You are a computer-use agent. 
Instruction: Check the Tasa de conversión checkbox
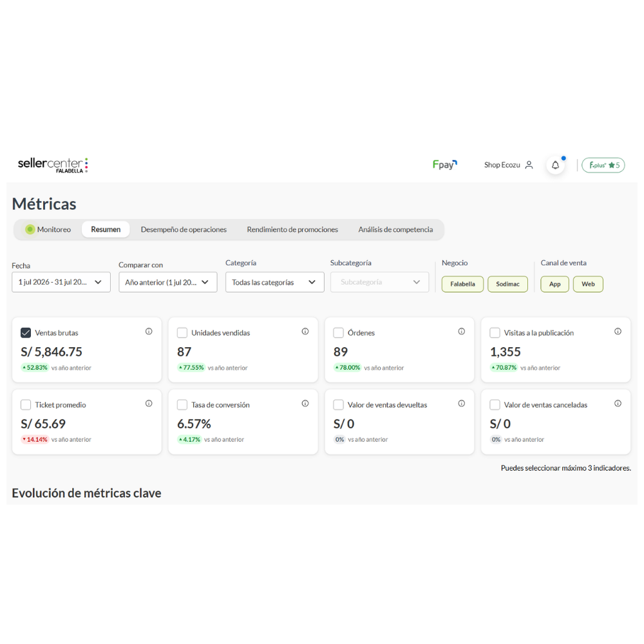(x=182, y=404)
